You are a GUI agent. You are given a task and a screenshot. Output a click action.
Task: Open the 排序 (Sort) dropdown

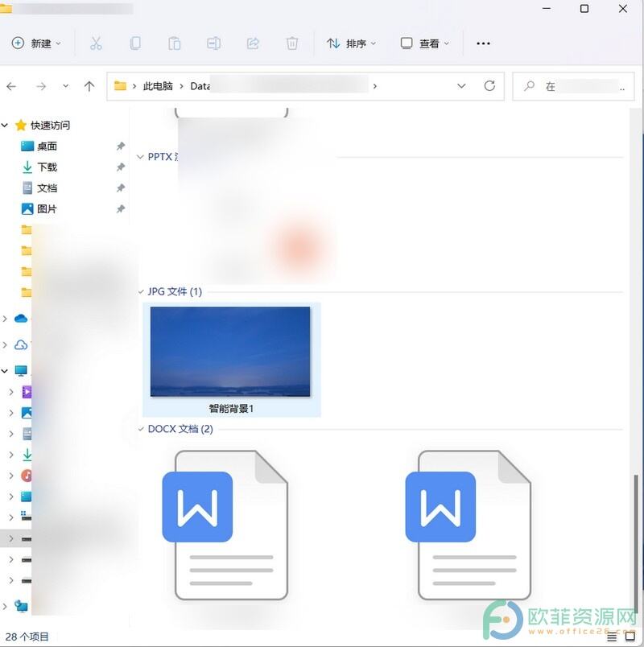pyautogui.click(x=351, y=43)
